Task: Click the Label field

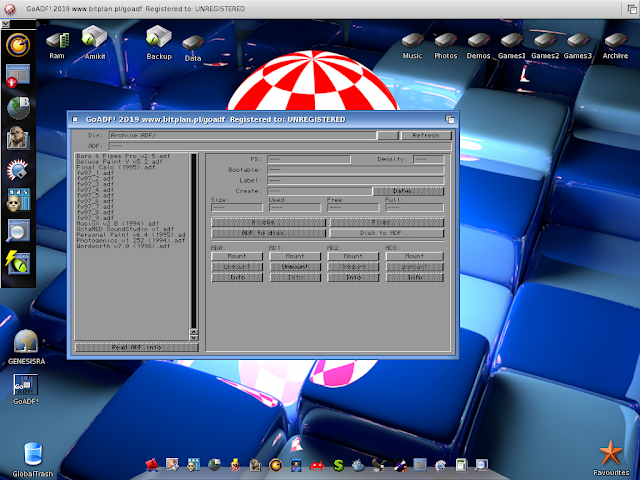Action: pos(356,180)
